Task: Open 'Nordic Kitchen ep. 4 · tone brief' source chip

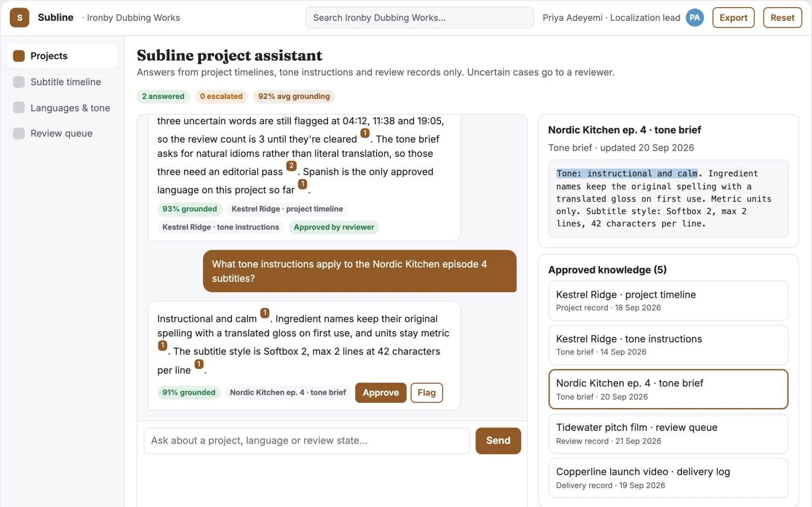Action: [x=288, y=393]
